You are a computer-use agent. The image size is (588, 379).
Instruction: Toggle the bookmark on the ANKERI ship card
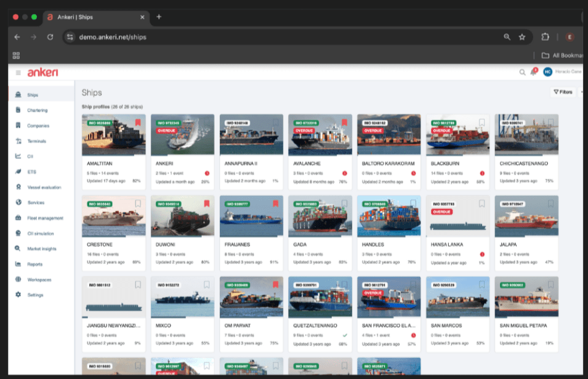(207, 121)
